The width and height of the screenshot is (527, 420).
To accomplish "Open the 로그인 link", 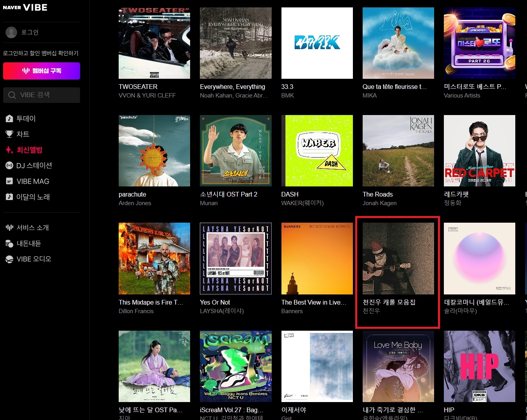I will coord(30,32).
